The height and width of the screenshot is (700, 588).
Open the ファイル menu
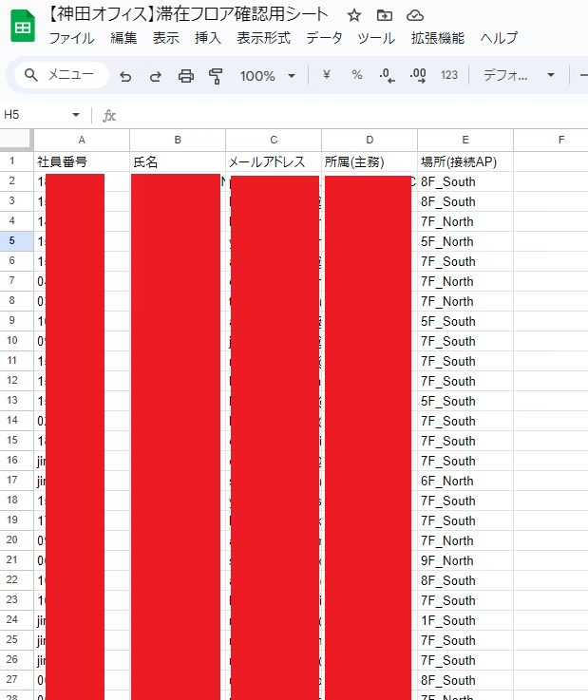(71, 38)
